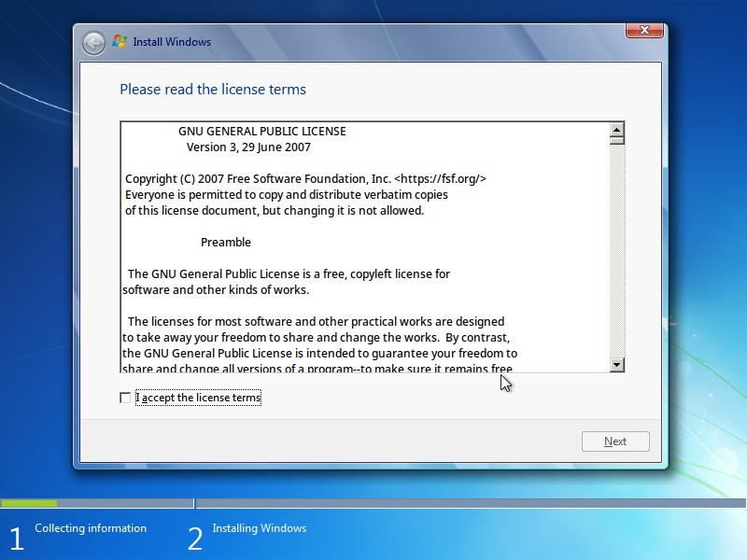This screenshot has height=560, width=747.
Task: Click the license scrollbar down arrow
Action: tap(616, 364)
